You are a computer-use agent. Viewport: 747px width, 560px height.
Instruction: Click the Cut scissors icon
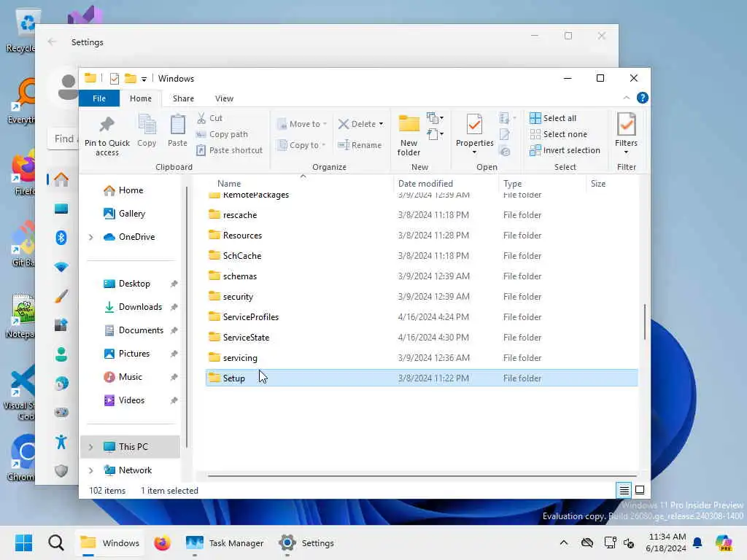[201, 118]
